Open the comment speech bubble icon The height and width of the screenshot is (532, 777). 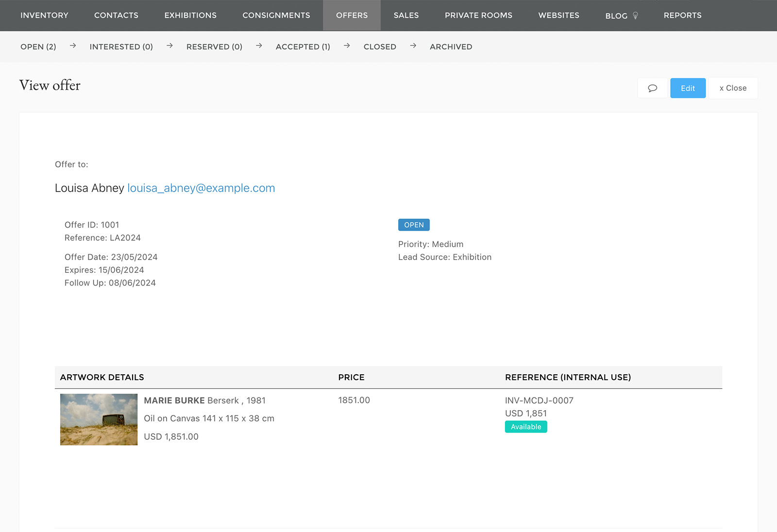point(652,88)
